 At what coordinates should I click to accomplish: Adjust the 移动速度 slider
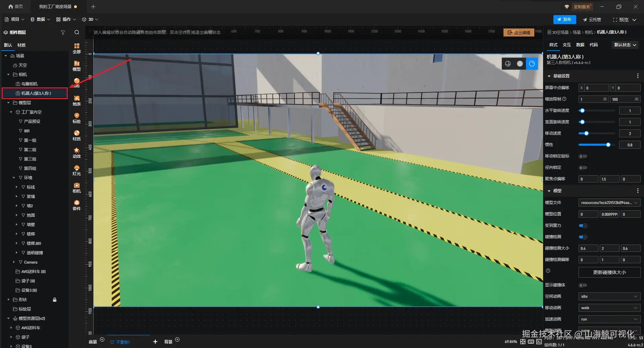click(597, 133)
